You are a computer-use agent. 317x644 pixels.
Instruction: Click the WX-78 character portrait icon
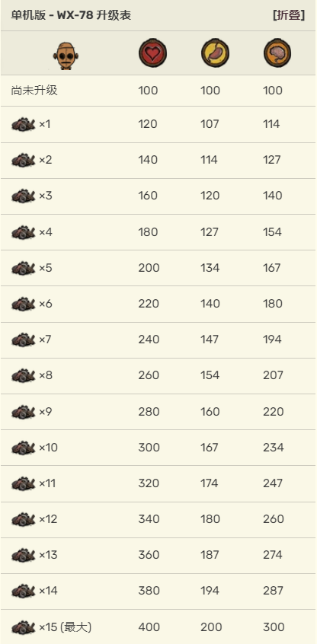[66, 56]
